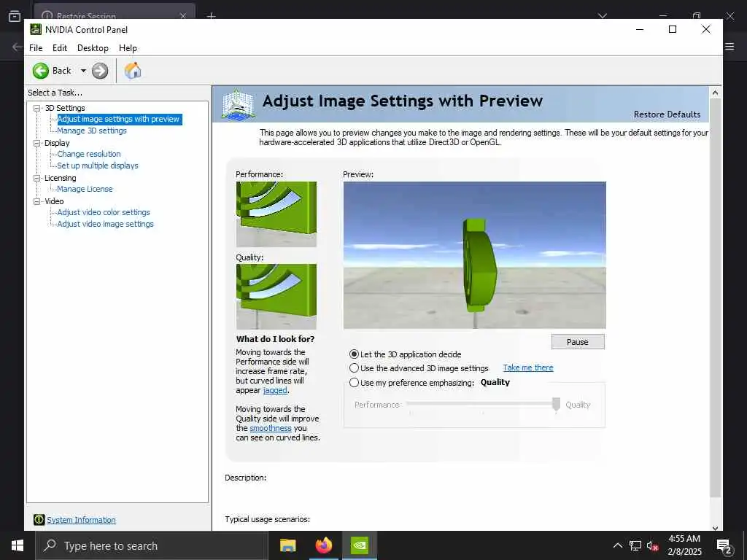Show hidden system tray icons

tap(617, 545)
